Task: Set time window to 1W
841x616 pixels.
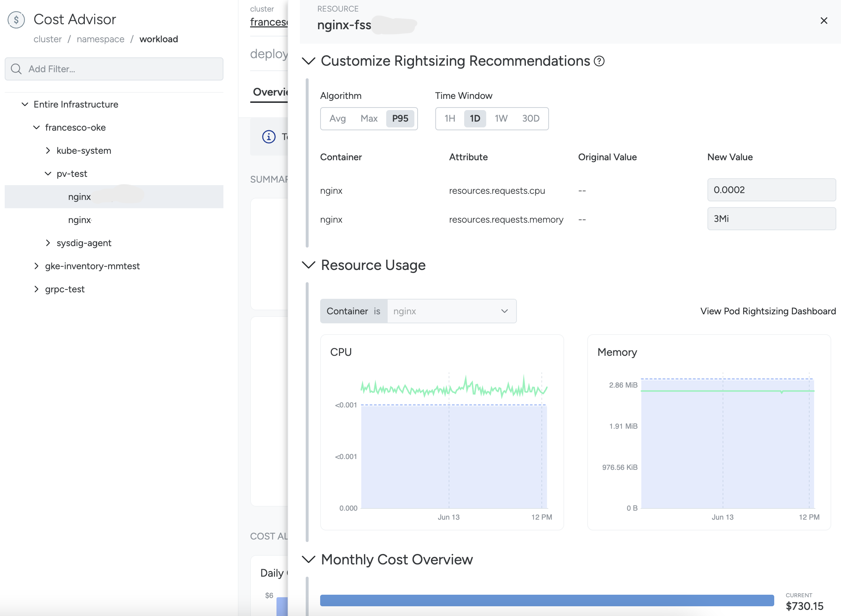Action: tap(501, 119)
